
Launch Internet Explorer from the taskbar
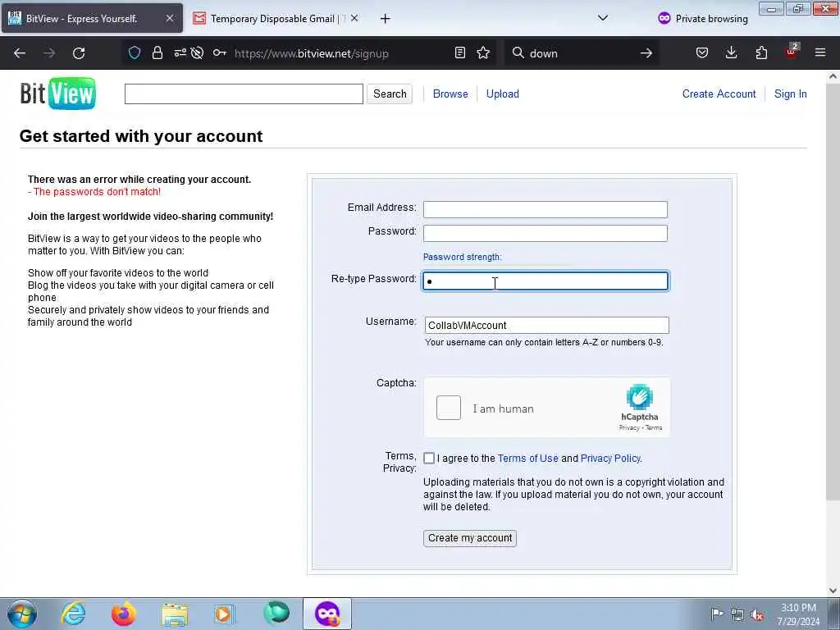[73, 614]
